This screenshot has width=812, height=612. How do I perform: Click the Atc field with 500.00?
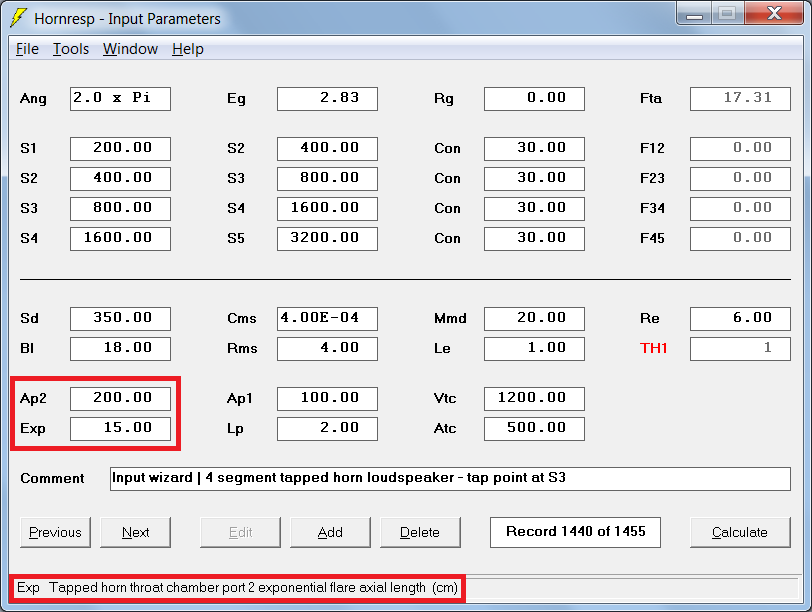[x=534, y=429]
